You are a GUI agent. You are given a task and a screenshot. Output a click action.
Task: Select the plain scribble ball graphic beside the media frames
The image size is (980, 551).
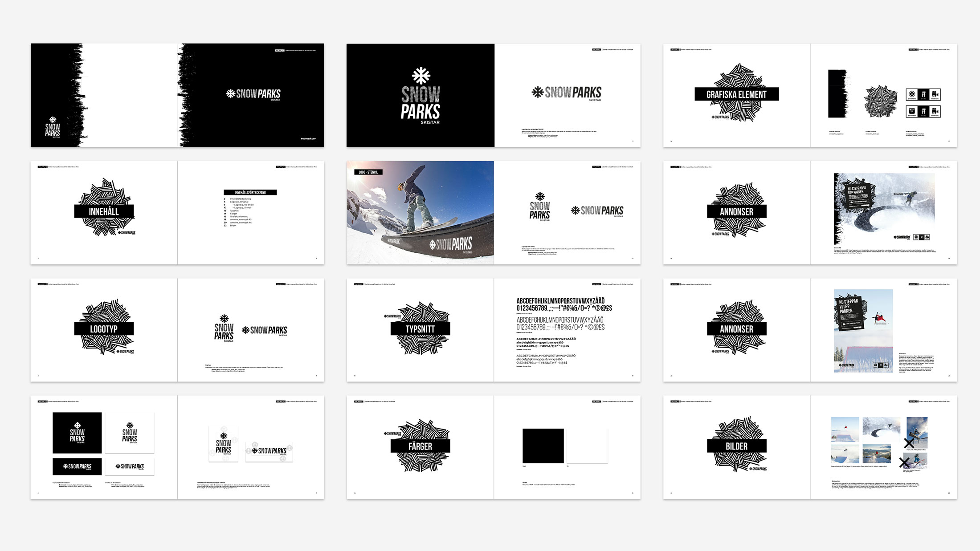pos(881,101)
